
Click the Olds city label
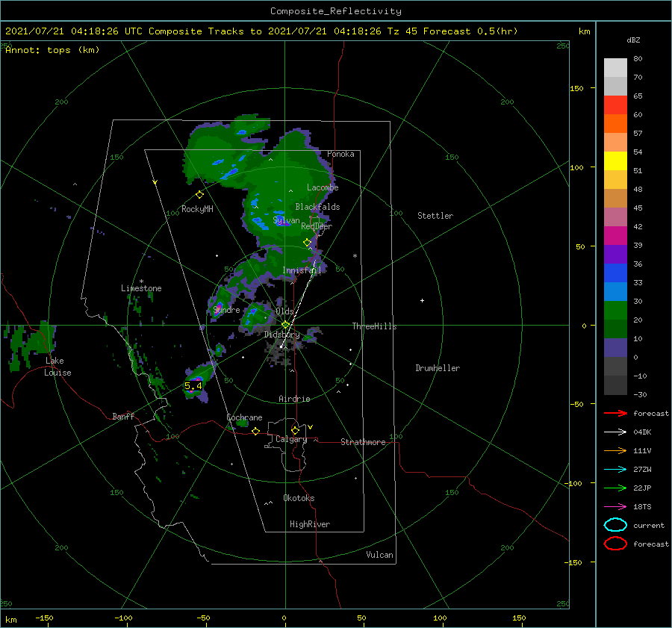tap(284, 311)
